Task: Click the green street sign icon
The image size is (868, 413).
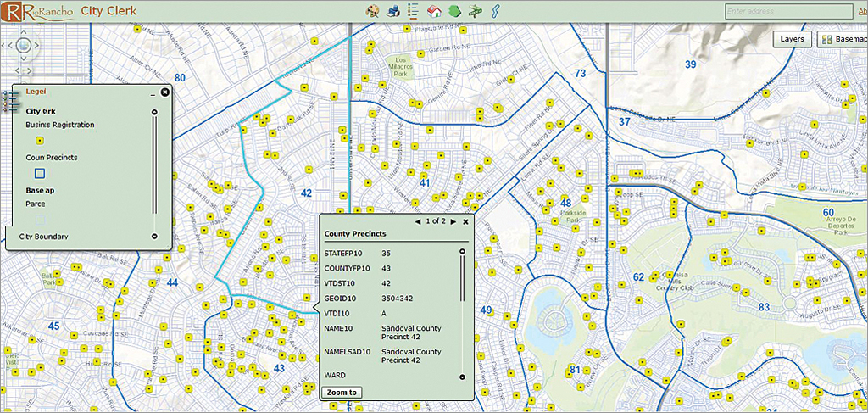Action: pyautogui.click(x=475, y=11)
